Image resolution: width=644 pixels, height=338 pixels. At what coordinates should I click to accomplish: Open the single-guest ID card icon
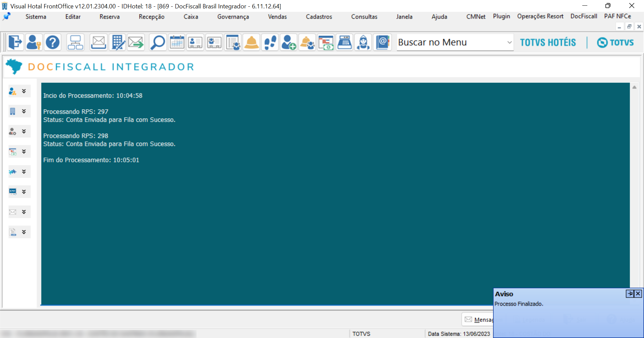195,42
